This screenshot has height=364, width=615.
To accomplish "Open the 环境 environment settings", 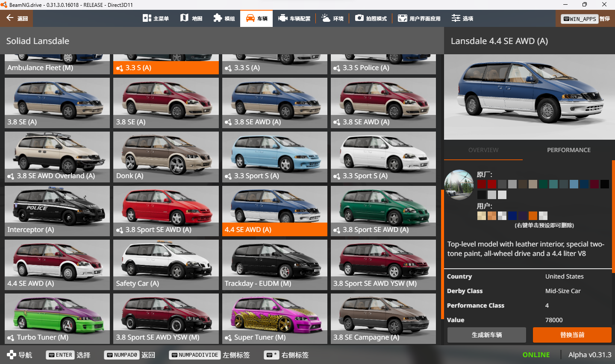I will pos(333,18).
